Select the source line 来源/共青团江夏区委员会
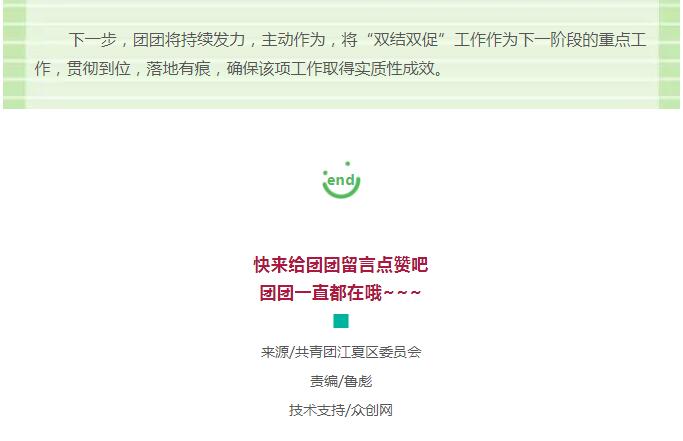This screenshot has height=441, width=683. (x=341, y=352)
